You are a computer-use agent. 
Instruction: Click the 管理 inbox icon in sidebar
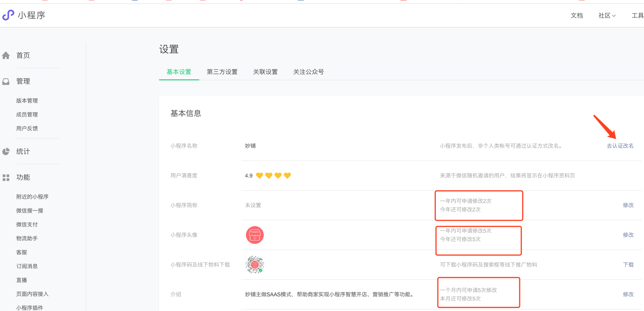click(x=6, y=81)
